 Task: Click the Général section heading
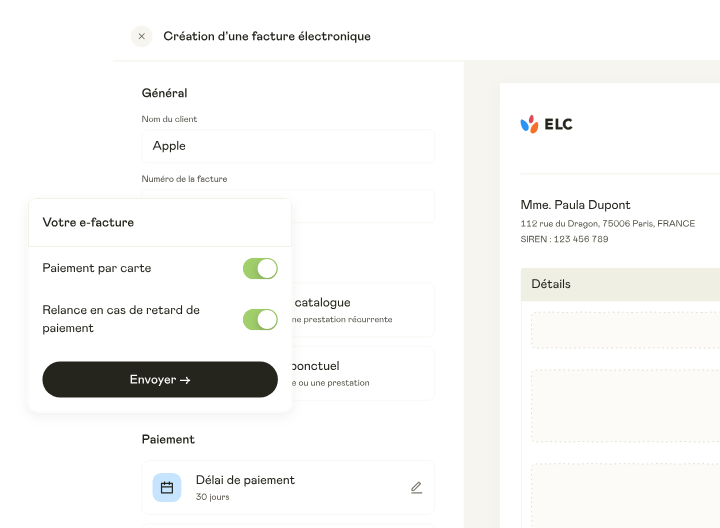pyautogui.click(x=164, y=93)
